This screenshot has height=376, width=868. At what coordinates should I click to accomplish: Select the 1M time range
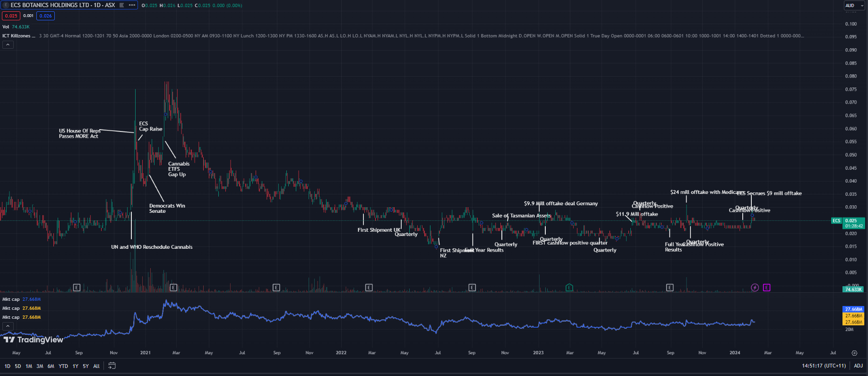(29, 366)
